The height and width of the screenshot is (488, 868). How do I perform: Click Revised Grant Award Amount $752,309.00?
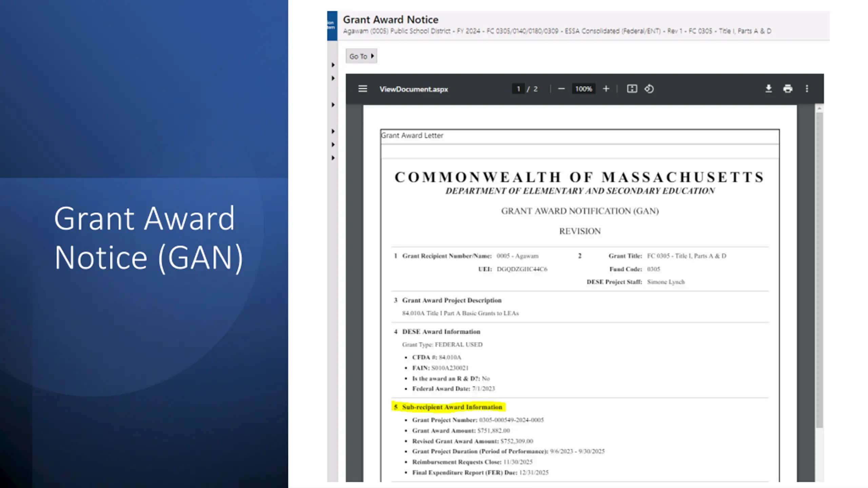[473, 441]
